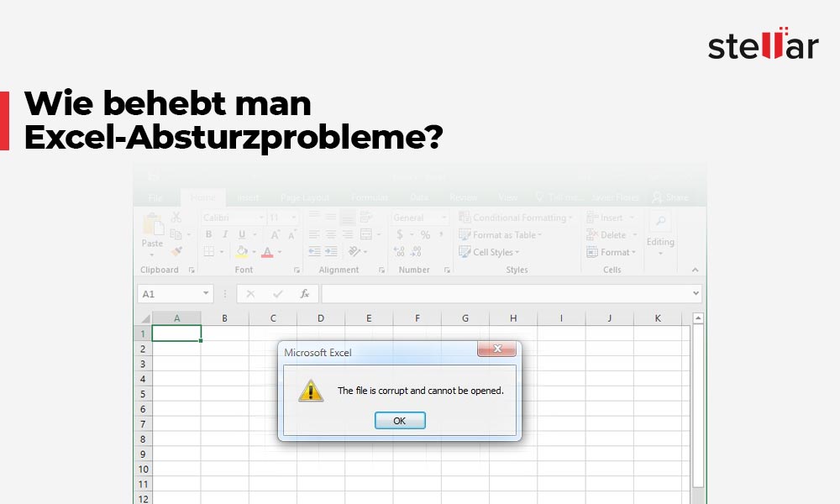
Task: Click Decrease Decimal icon
Action: [x=416, y=251]
